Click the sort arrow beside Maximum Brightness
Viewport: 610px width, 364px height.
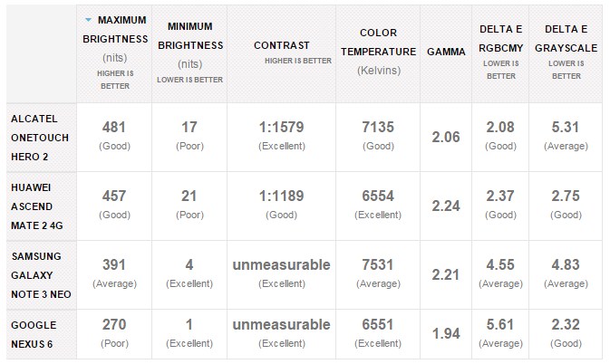point(88,20)
